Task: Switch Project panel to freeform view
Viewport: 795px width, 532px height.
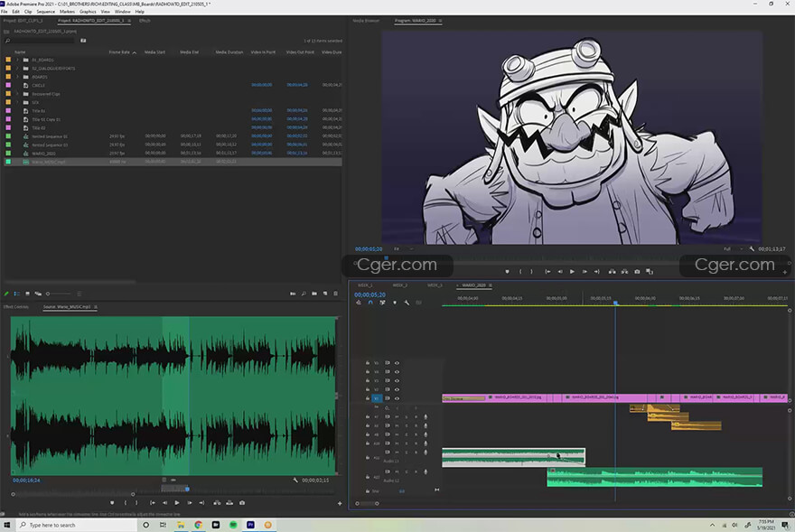Action: point(38,294)
